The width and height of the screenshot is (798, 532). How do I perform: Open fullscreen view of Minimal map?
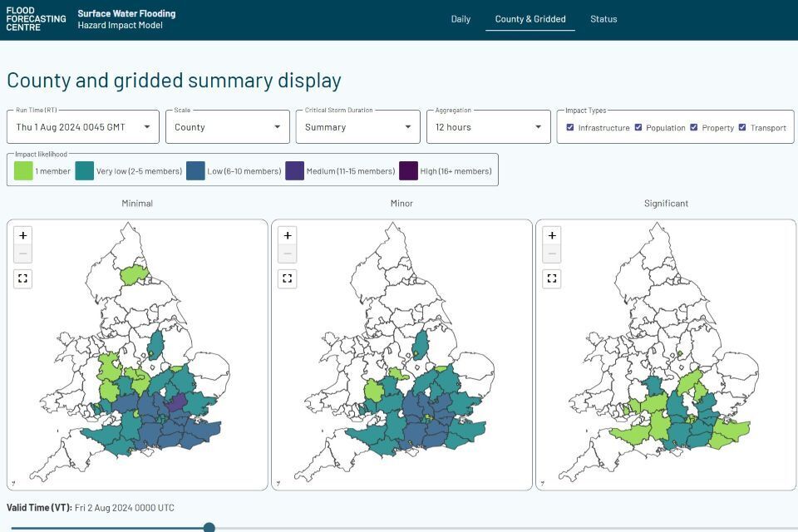click(23, 278)
